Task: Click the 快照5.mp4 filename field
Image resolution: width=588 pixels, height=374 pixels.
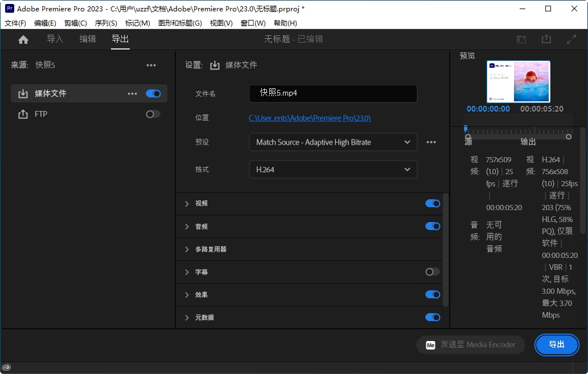Action: click(332, 93)
